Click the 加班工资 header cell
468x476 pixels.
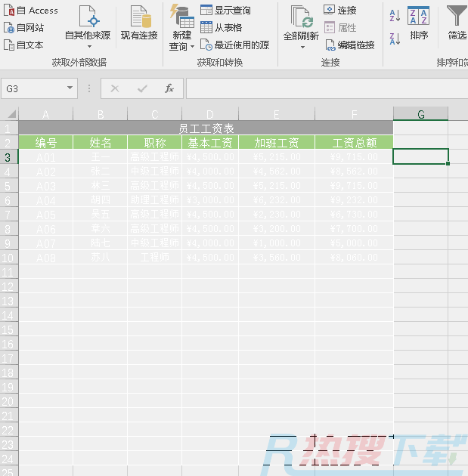277,142
